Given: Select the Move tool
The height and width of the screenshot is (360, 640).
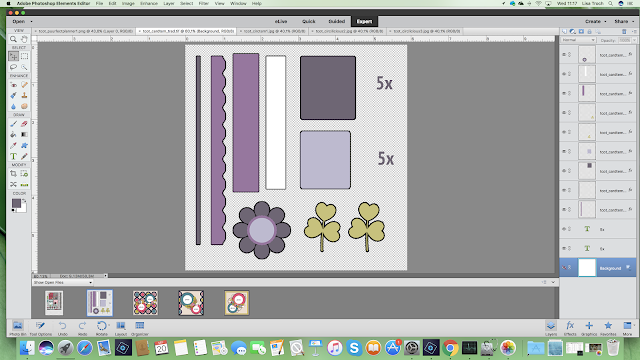Looking at the screenshot, I should coord(13,56).
